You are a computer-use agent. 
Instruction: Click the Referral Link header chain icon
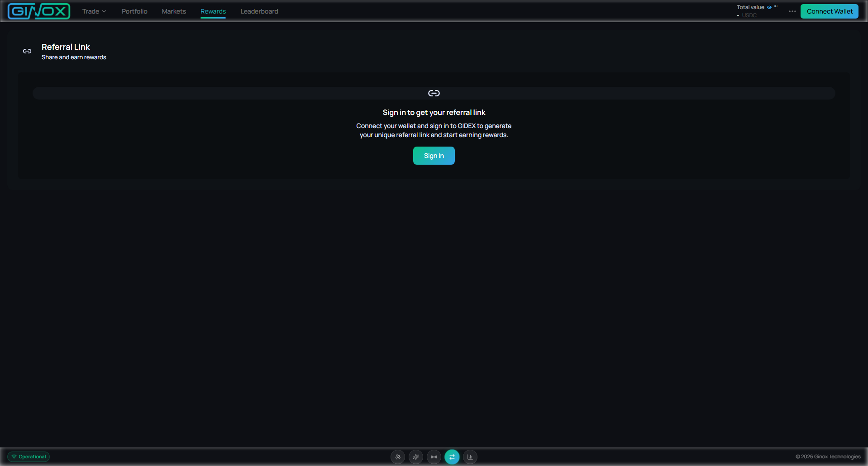[27, 51]
